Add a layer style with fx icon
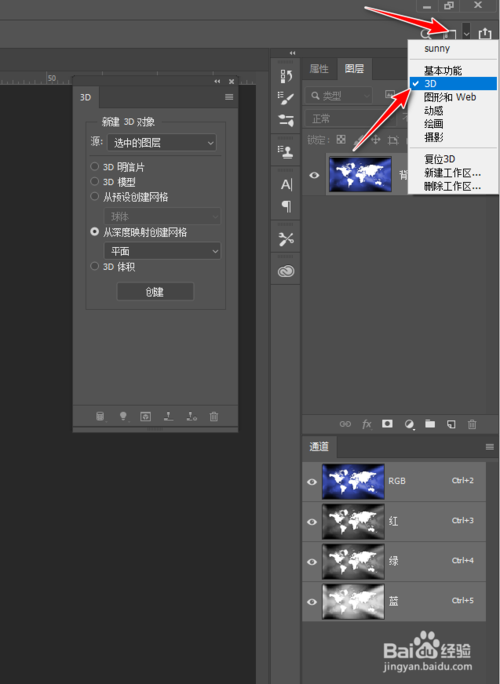This screenshot has width=500, height=684. tap(367, 424)
